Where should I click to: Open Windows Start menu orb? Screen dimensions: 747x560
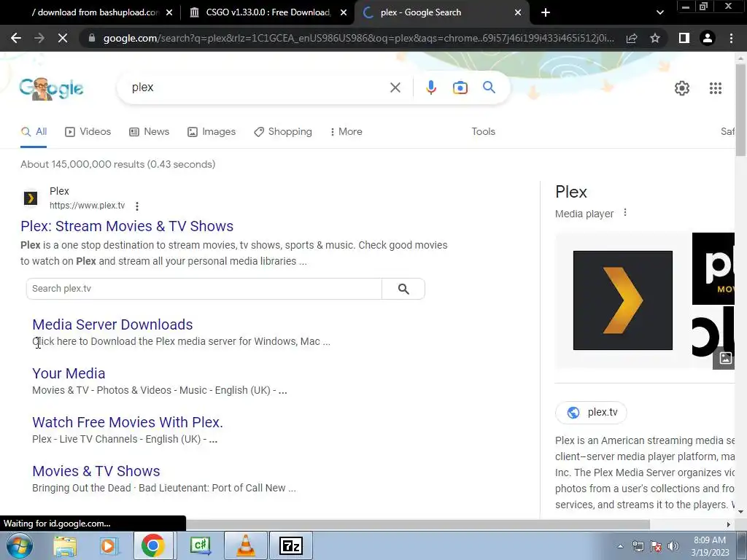tap(20, 545)
